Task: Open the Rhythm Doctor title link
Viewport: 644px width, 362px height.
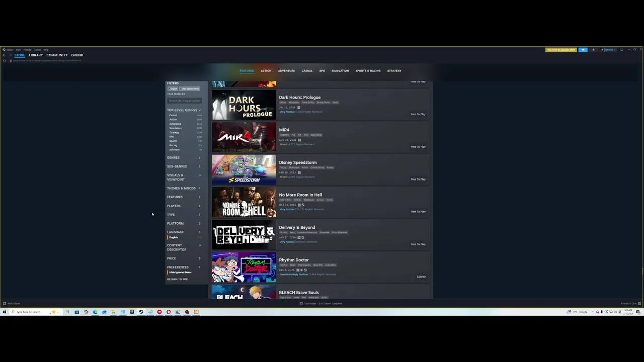Action: (x=294, y=260)
